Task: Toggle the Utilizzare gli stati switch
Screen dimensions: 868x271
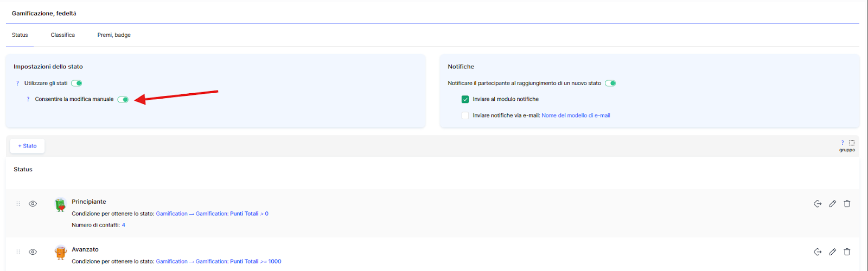Action: 76,83
